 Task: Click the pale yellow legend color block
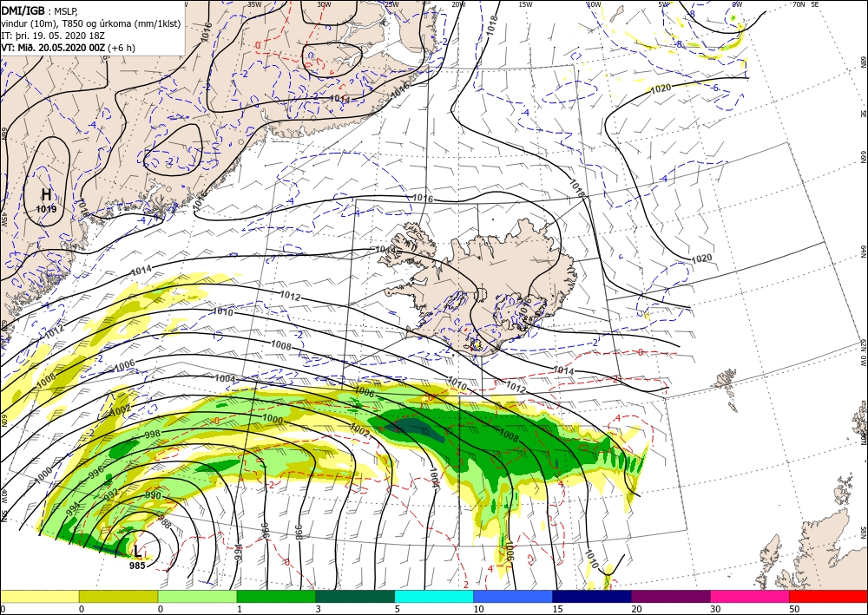(39, 596)
